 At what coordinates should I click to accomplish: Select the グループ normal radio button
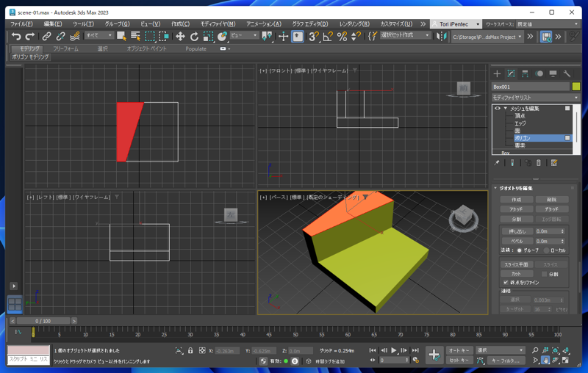pyautogui.click(x=520, y=250)
